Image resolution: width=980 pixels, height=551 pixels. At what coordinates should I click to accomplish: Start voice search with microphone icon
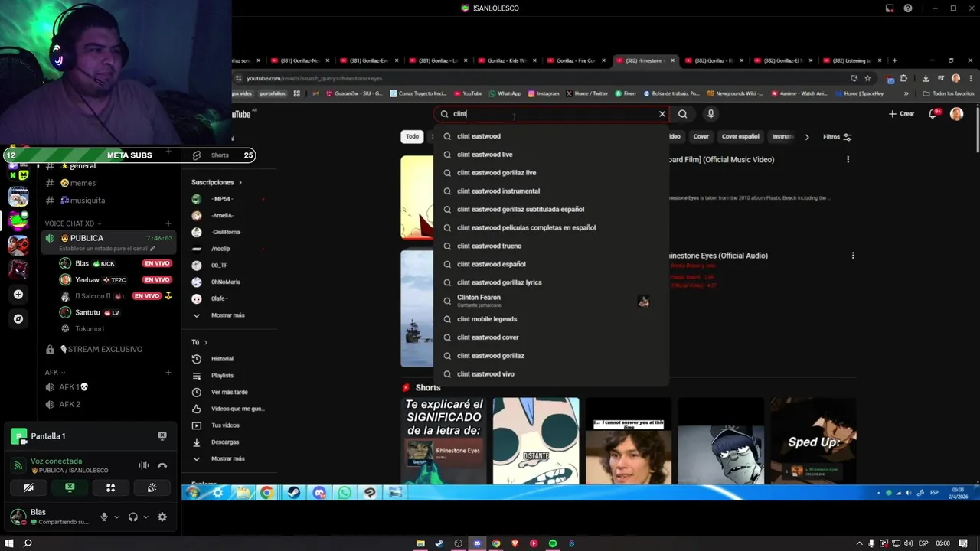(710, 114)
